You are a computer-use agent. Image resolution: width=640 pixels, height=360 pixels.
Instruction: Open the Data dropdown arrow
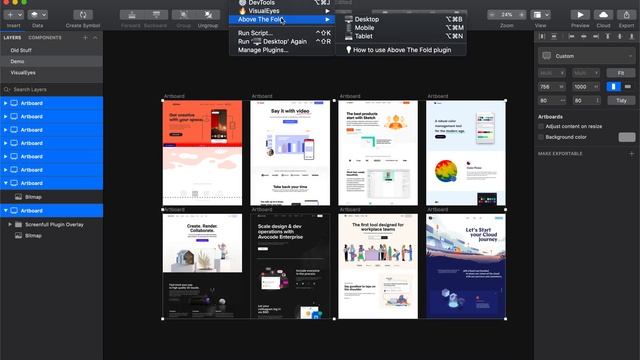(x=44, y=15)
